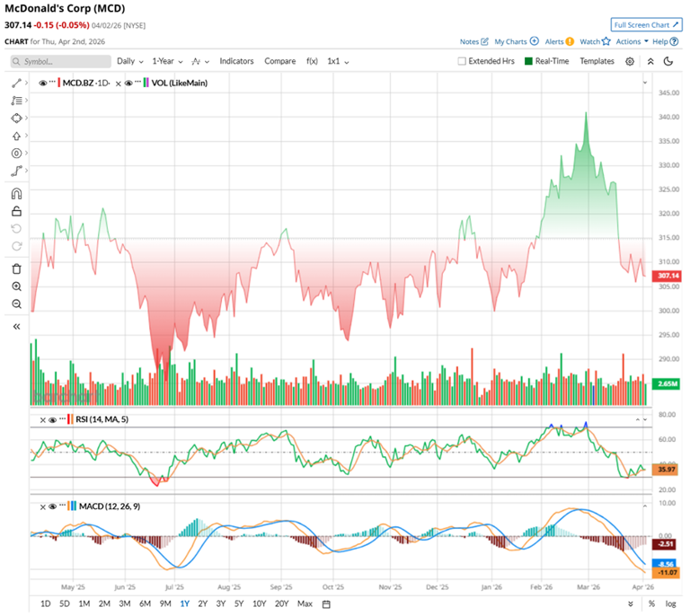Open the calendar date range picker
This screenshot has height=616, width=690.
coord(326,603)
